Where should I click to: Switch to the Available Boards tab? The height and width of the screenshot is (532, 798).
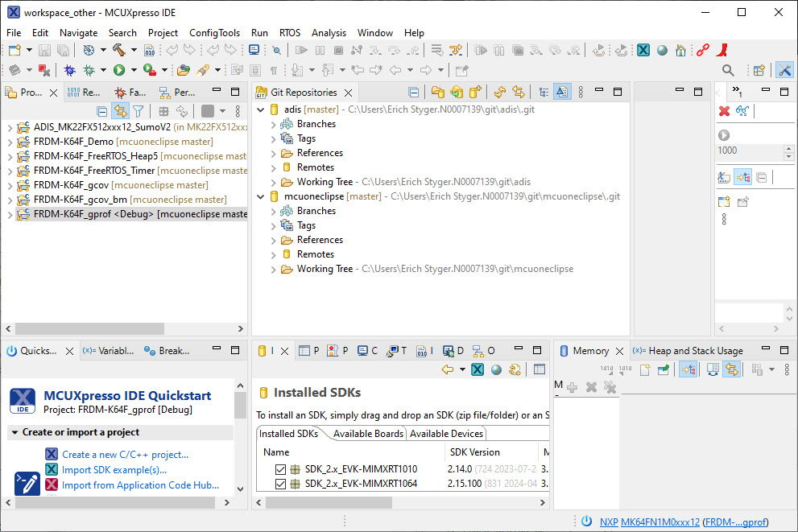367,434
